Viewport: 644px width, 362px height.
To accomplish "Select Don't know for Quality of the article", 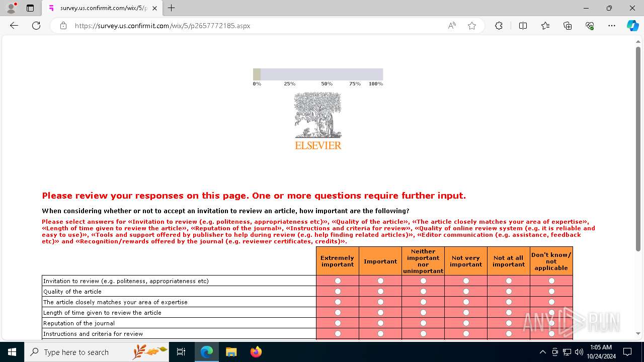I will (551, 292).
